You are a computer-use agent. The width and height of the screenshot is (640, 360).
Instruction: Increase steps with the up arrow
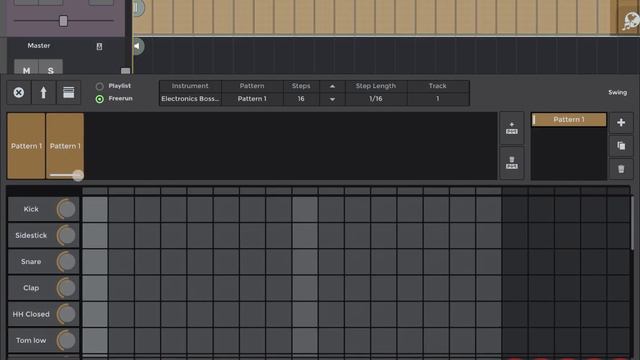coord(332,86)
